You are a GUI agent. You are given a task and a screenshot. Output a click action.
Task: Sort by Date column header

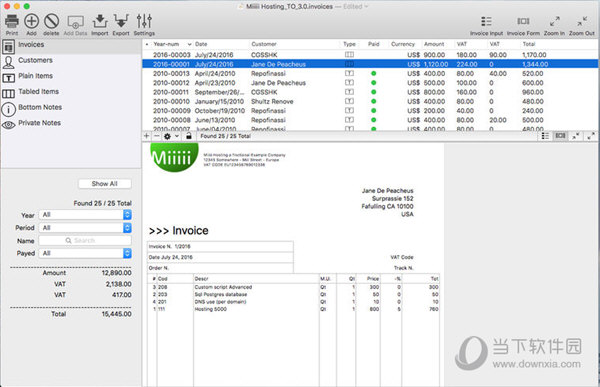pyautogui.click(x=221, y=44)
